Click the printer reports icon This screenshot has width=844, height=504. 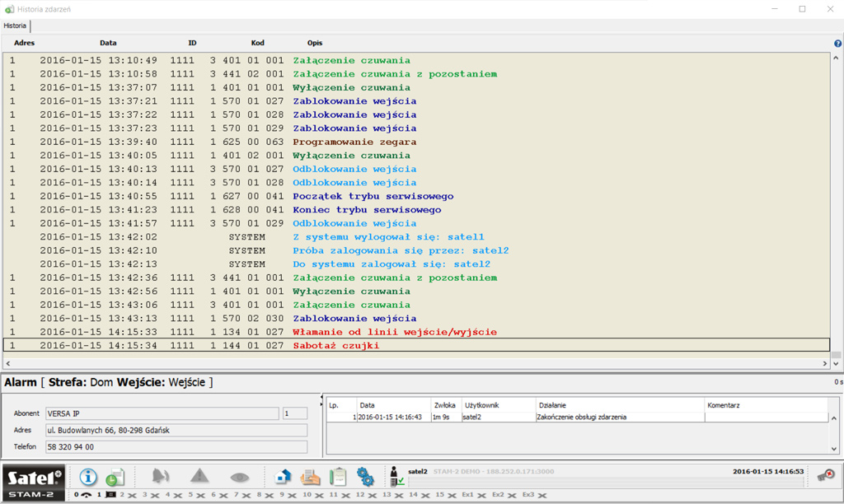[x=310, y=477]
